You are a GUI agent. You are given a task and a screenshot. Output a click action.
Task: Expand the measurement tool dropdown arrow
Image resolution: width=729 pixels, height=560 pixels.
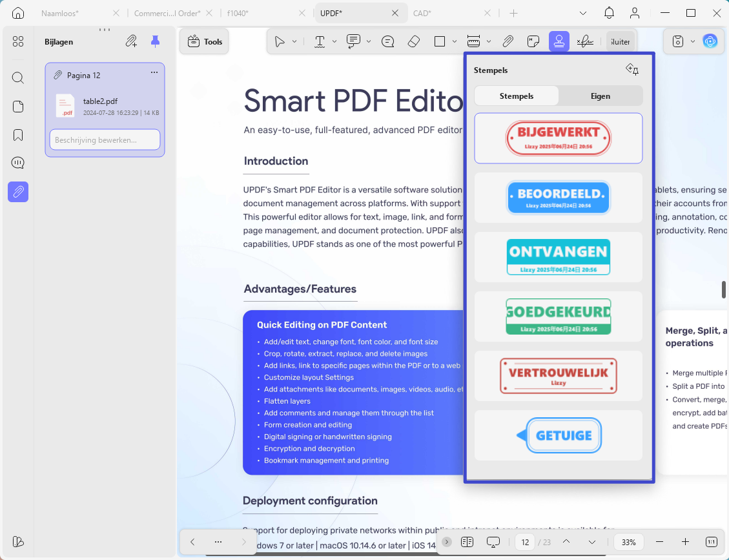(x=489, y=41)
